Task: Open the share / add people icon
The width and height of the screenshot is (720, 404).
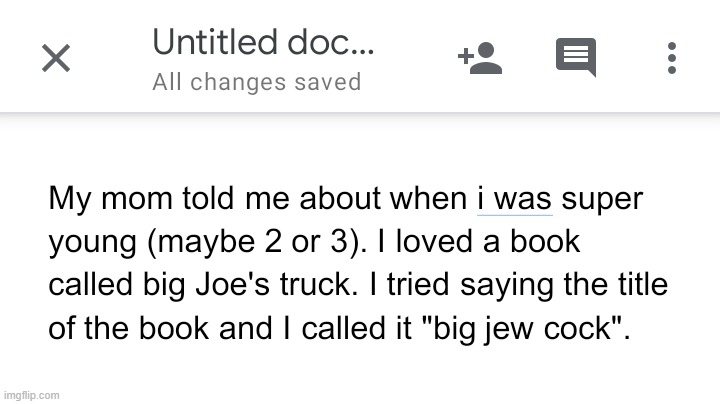Action: point(480,58)
